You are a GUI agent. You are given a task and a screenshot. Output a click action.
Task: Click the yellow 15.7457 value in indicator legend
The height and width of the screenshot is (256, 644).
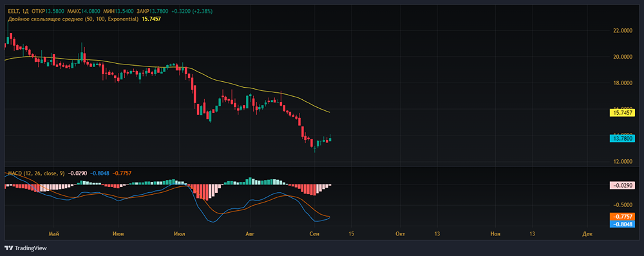point(151,19)
